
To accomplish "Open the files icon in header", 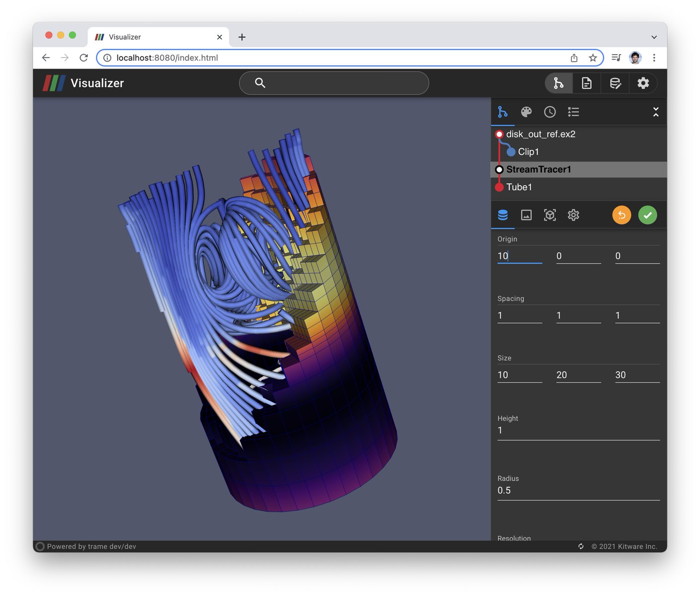I will point(587,83).
